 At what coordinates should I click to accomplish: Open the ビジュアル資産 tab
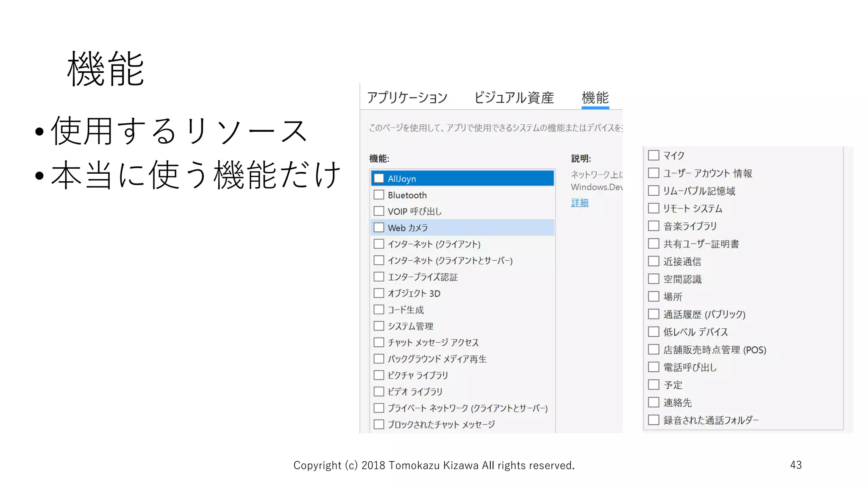514,97
